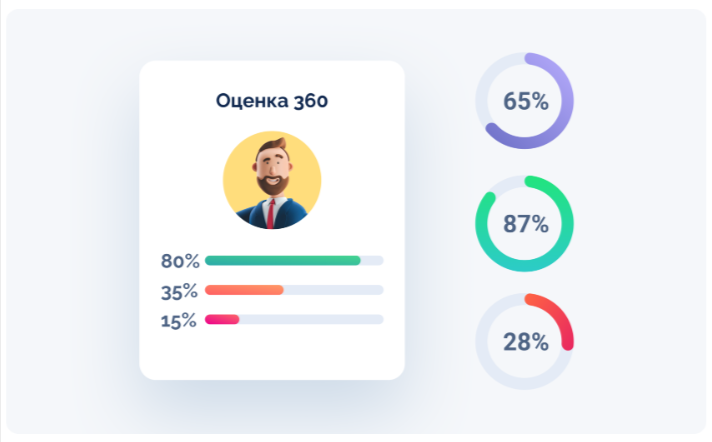Click the "65%" text inside purple ring

525,101
